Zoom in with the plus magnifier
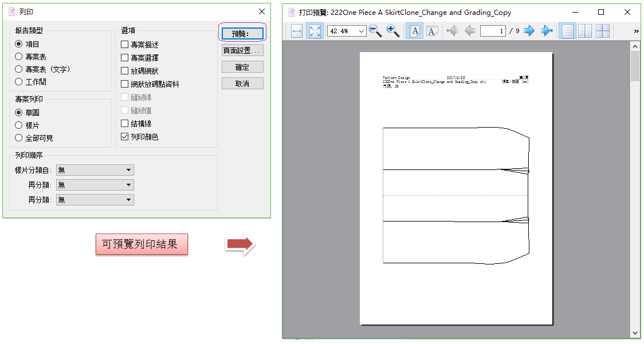 tap(392, 31)
